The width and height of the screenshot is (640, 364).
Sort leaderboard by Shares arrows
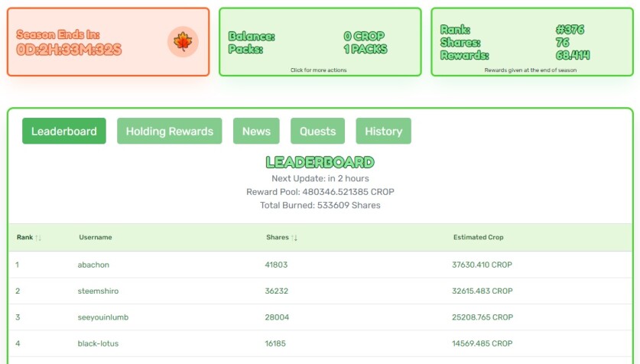coord(294,238)
